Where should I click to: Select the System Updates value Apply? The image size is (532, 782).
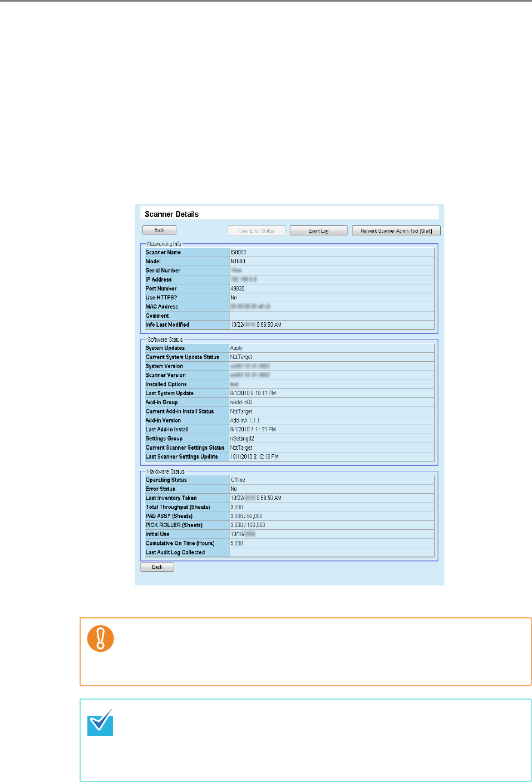(x=237, y=348)
